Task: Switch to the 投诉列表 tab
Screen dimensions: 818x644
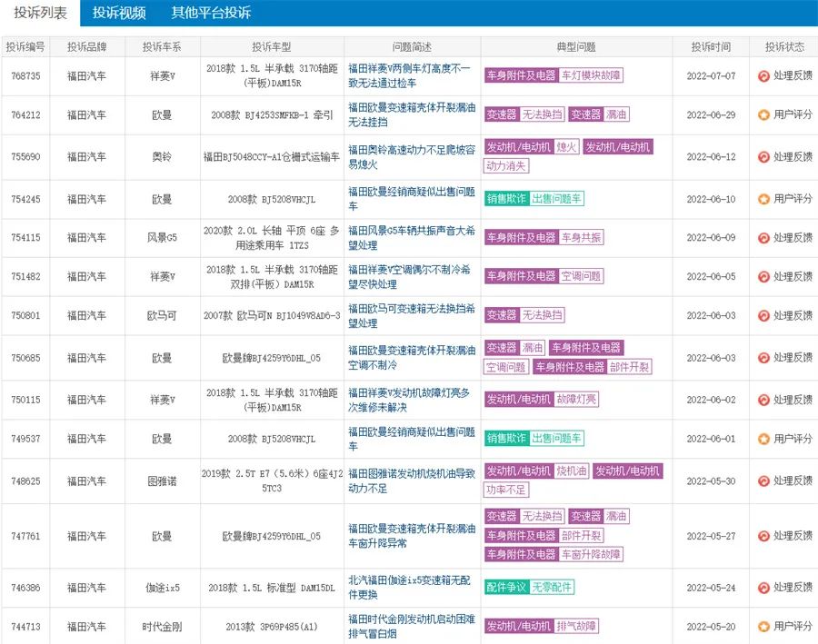Action: (x=40, y=13)
